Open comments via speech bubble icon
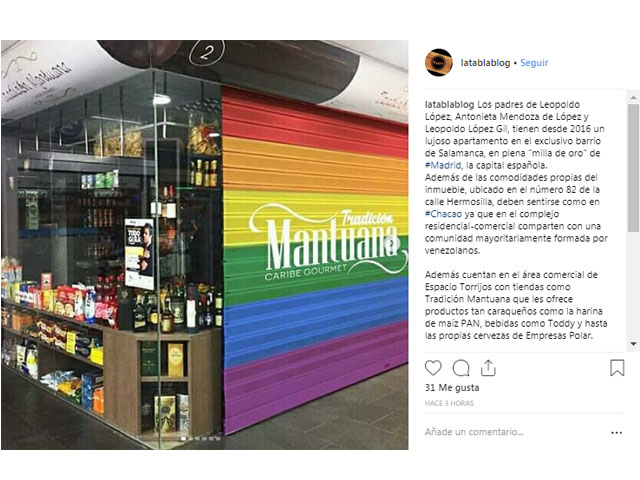The image size is (640, 480). (461, 368)
